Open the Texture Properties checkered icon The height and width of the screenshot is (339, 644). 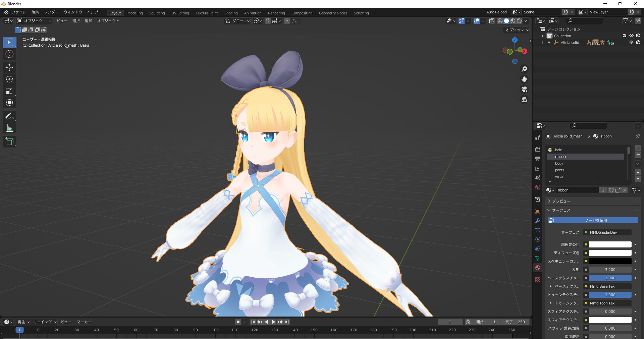[537, 280]
